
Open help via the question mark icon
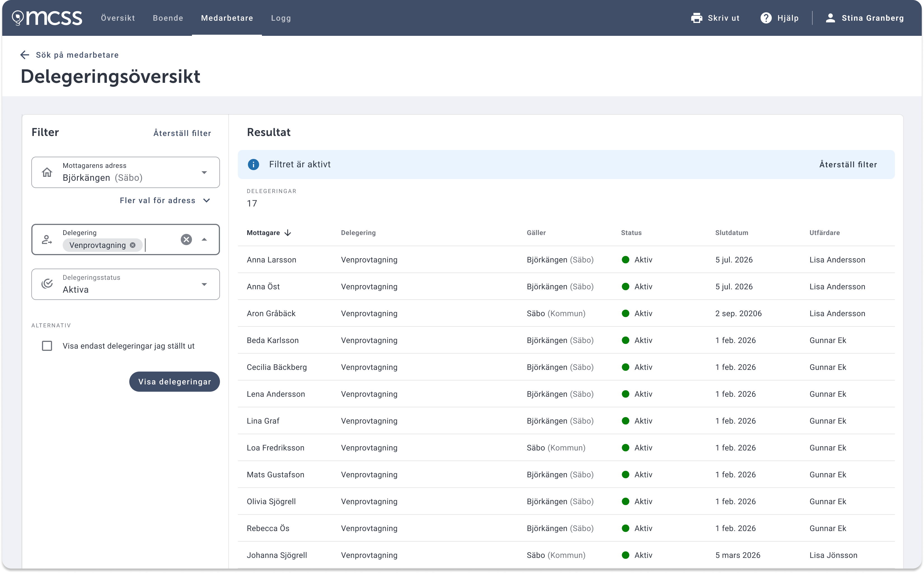click(766, 18)
